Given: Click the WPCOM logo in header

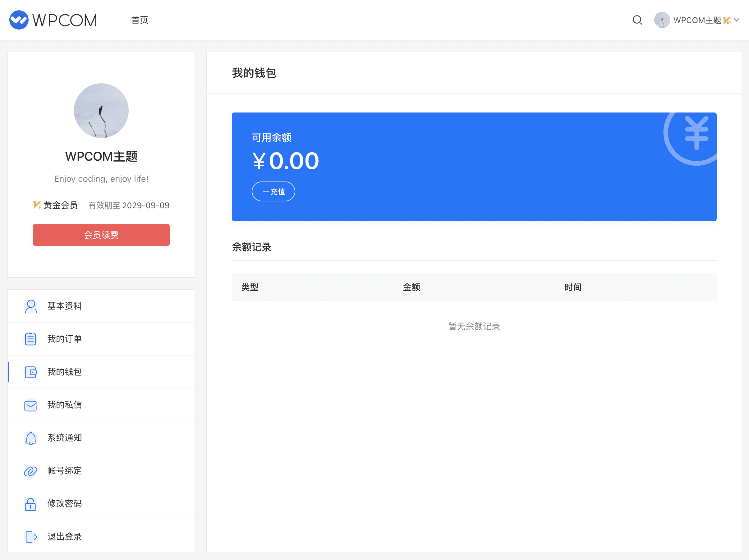Looking at the screenshot, I should click(53, 20).
